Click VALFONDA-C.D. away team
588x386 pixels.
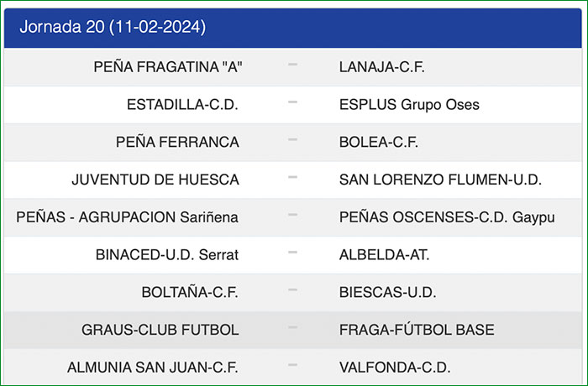coord(395,368)
